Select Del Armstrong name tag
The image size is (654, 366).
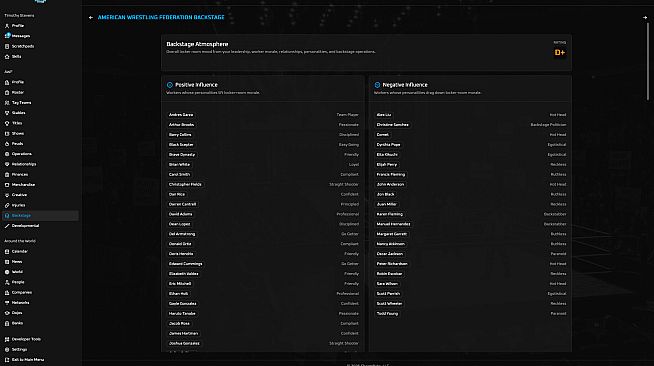click(182, 234)
